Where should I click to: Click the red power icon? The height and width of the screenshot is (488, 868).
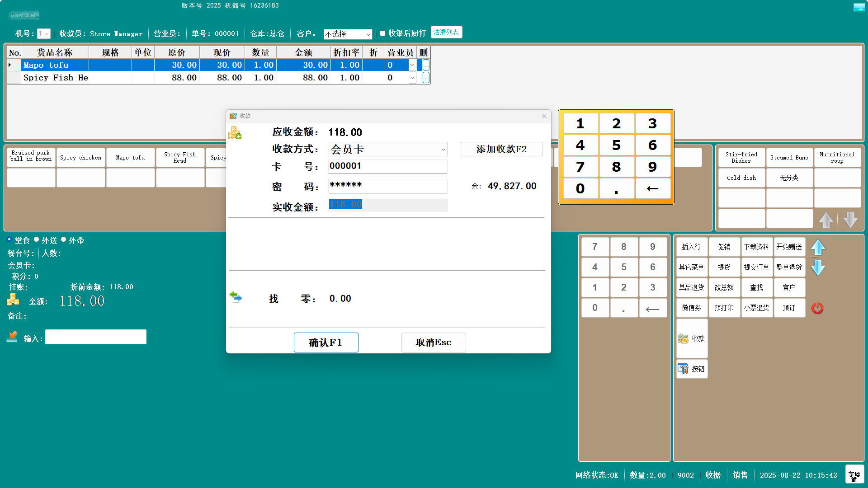(817, 308)
